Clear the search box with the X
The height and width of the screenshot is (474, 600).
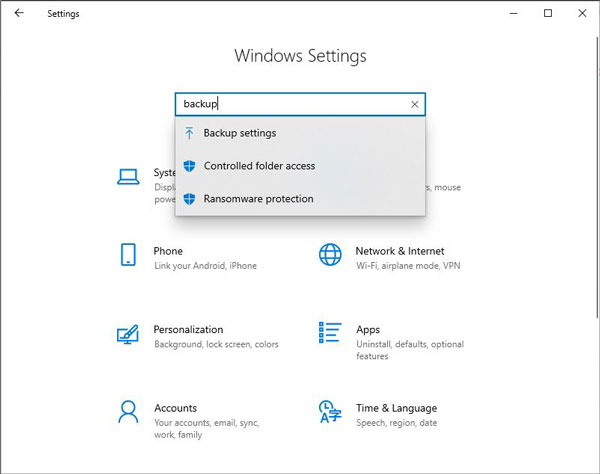414,104
